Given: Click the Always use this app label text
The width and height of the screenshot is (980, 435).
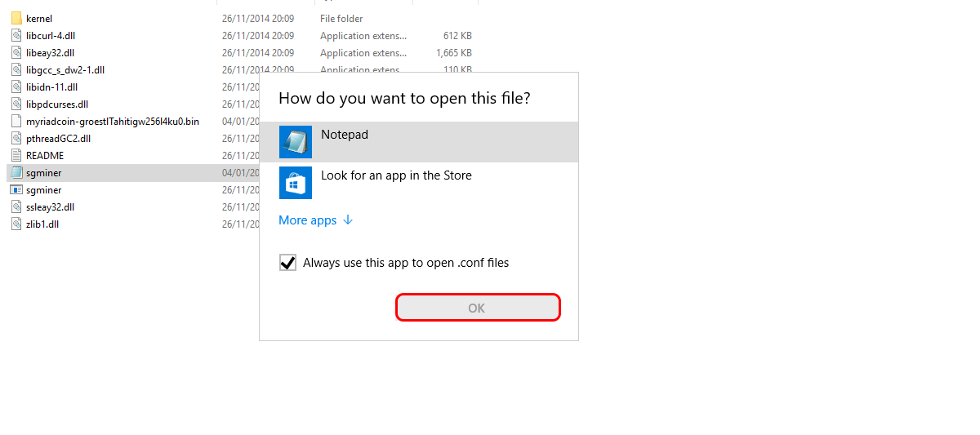Looking at the screenshot, I should point(406,263).
